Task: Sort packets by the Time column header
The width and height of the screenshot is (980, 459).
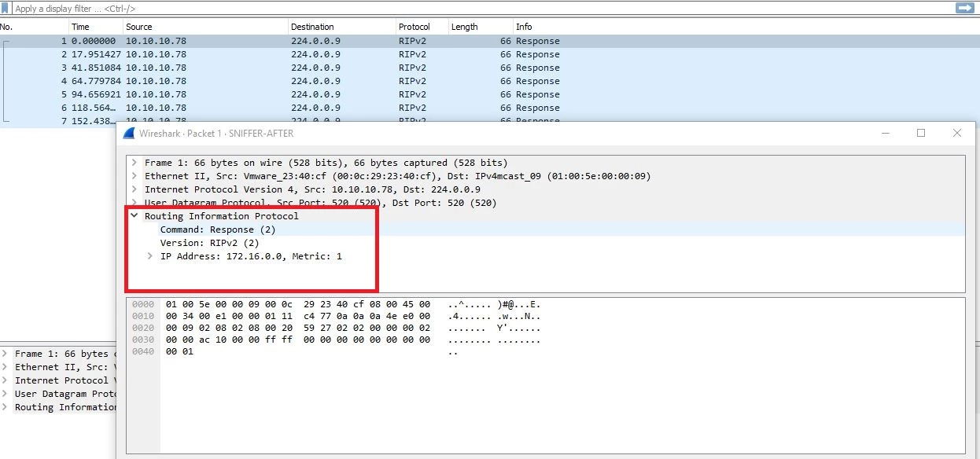Action: (80, 27)
